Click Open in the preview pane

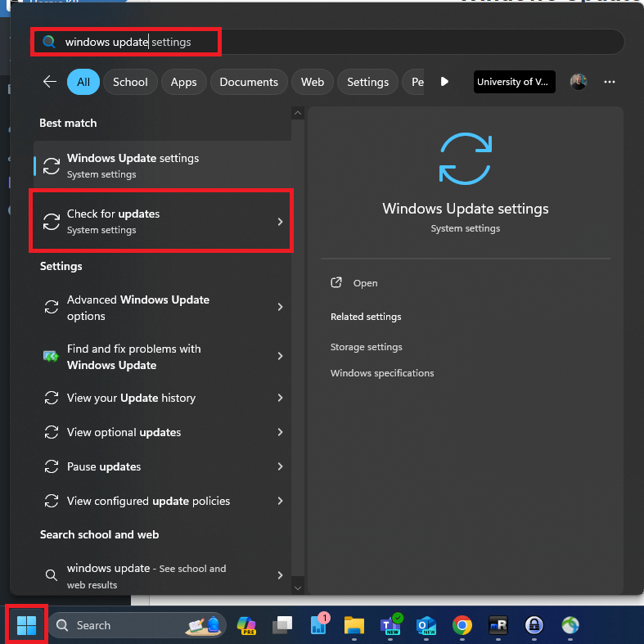click(x=365, y=283)
